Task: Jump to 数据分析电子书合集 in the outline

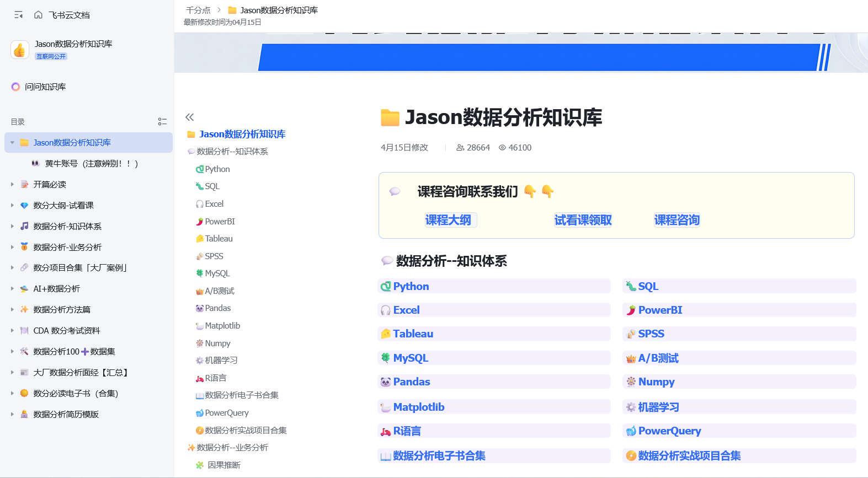Action: tap(241, 395)
